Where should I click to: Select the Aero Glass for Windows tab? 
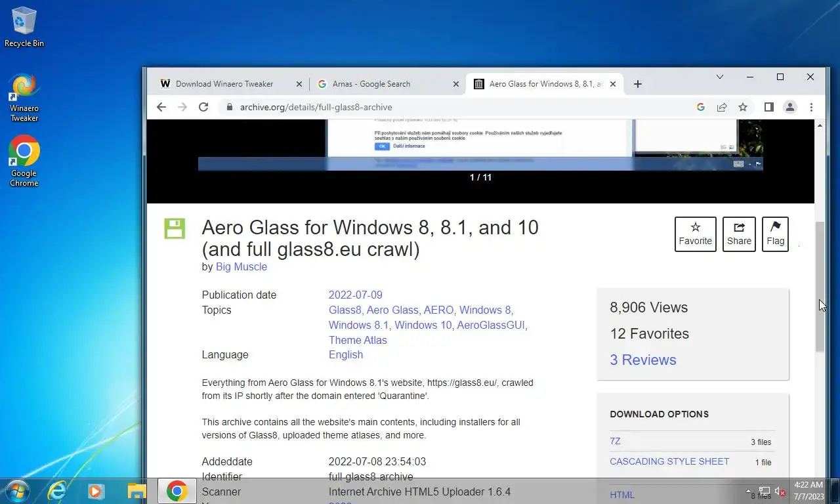coord(545,84)
